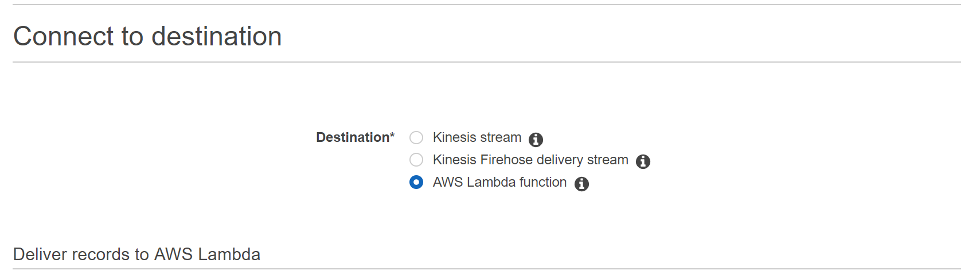This screenshot has width=980, height=274.
Task: Click the selected AWS Lambda function radio circle
Action: (416, 182)
